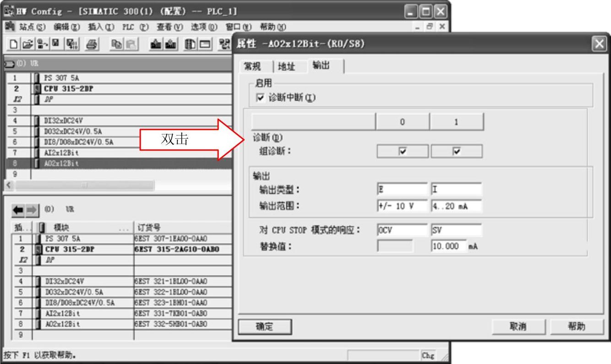The width and height of the screenshot is (611, 364).
Task: Click the Configure Network toolbar icon
Action: (224, 44)
